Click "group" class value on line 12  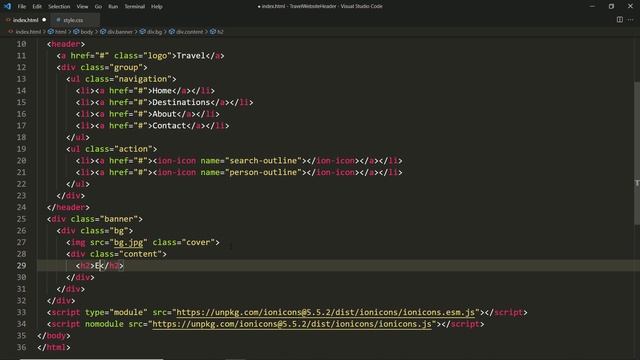point(126,67)
